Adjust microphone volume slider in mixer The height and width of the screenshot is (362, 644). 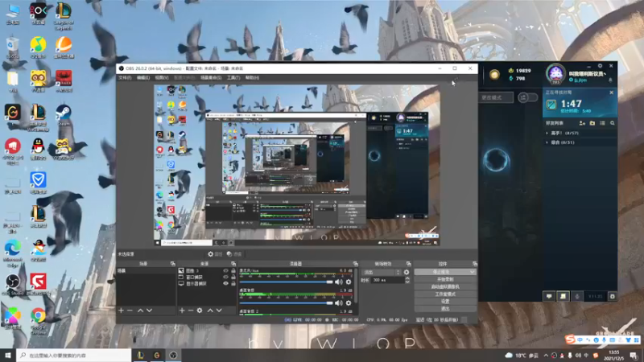pos(287,282)
